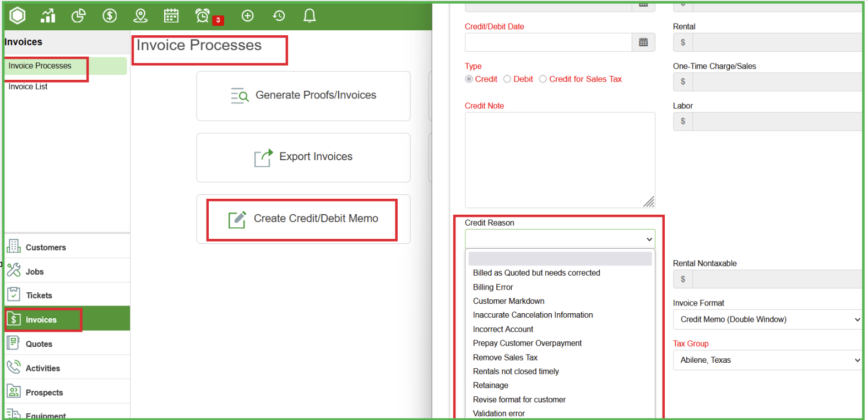Open the pie chart reports icon
The image size is (868, 420).
tap(79, 16)
